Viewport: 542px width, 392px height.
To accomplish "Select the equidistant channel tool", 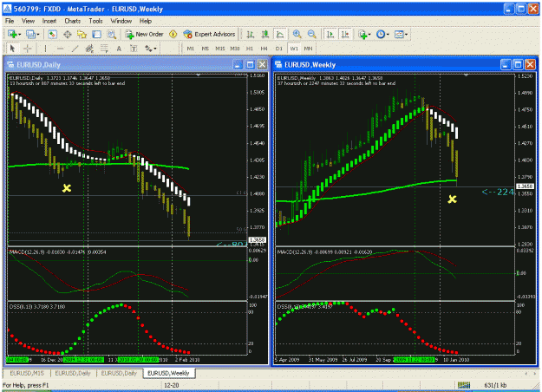I will coord(89,49).
